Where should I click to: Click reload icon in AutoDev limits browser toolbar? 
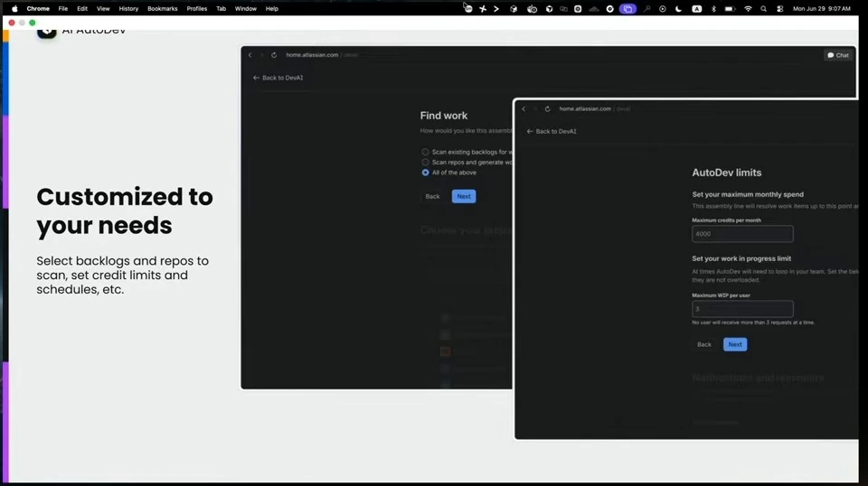click(547, 109)
